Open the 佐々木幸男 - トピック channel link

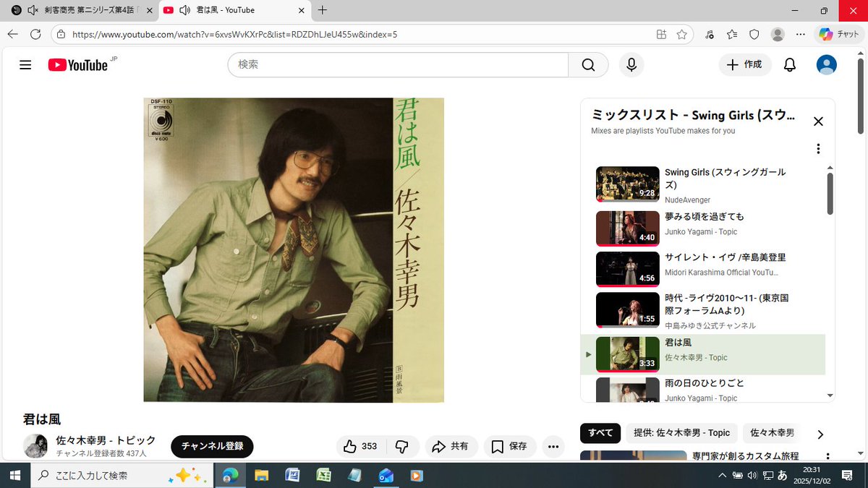pos(106,440)
